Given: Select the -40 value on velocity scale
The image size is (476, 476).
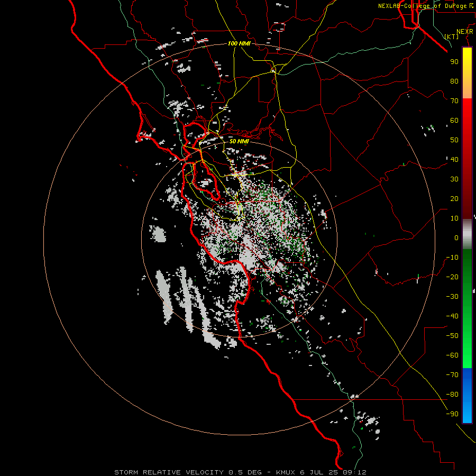Looking at the screenshot, I should 452,316.
